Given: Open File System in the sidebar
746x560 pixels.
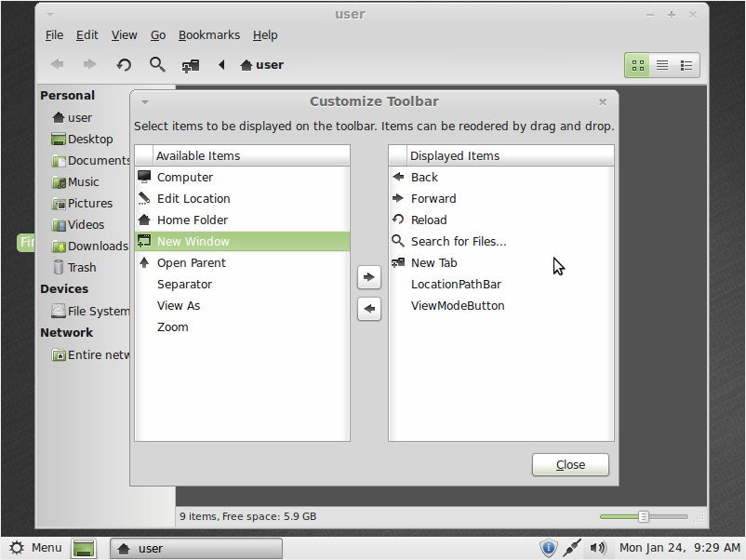Looking at the screenshot, I should 90,312.
